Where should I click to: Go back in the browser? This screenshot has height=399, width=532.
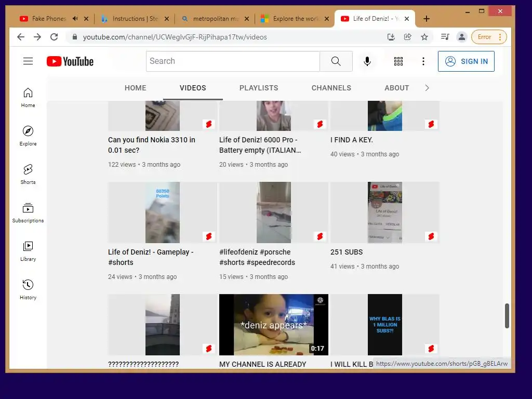coord(21,37)
